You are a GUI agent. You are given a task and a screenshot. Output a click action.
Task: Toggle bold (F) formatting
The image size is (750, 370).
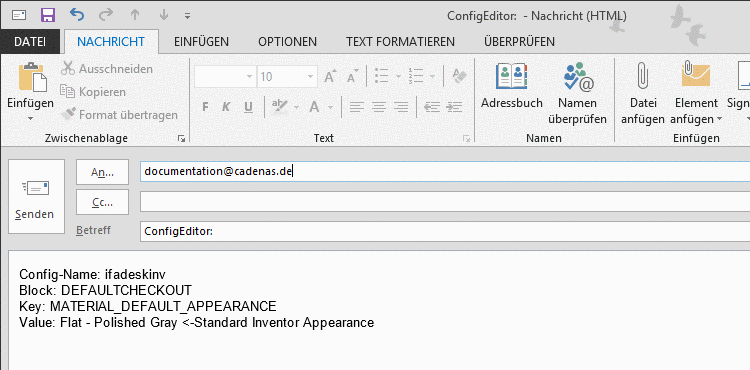205,107
